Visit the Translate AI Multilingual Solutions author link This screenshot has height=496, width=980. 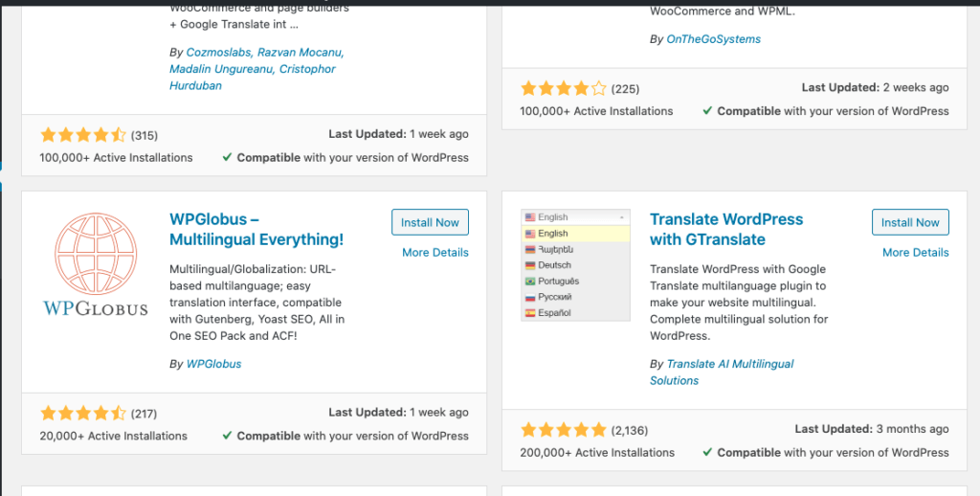tap(722, 372)
